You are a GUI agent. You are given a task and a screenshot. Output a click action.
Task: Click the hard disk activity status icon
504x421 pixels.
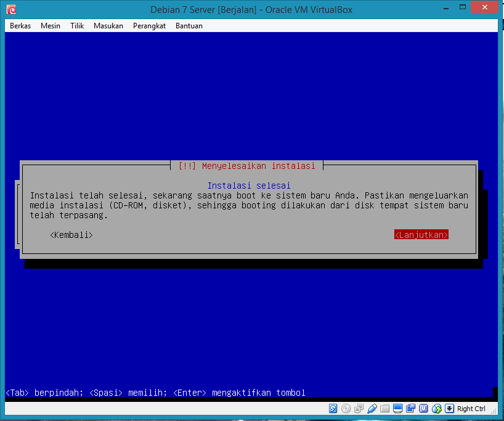[333, 409]
